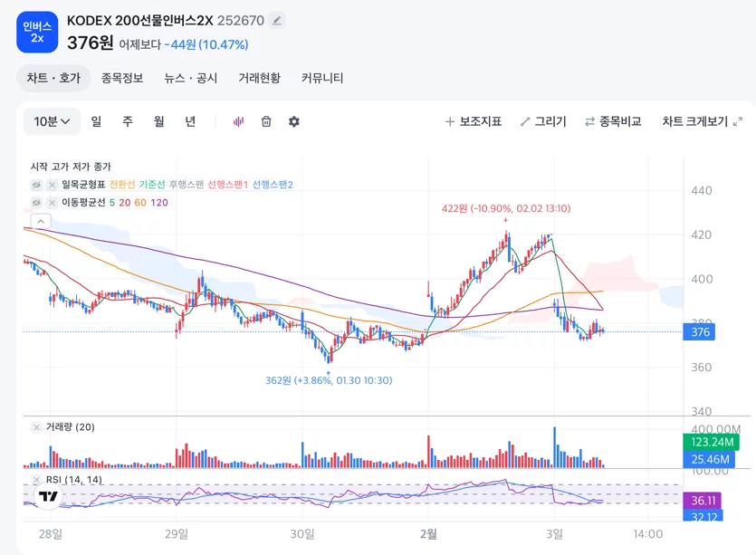
Task: Expand chart with 차트 크게보기
Action: point(702,121)
